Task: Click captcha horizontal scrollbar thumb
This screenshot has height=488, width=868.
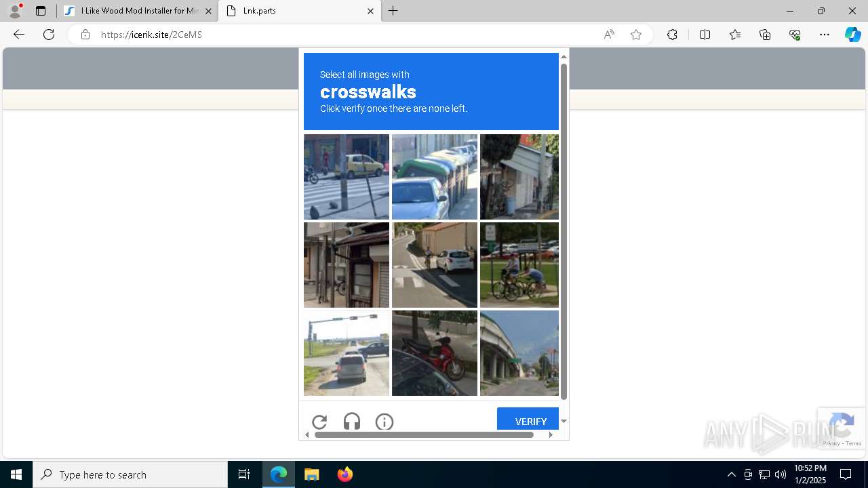Action: (424, 434)
